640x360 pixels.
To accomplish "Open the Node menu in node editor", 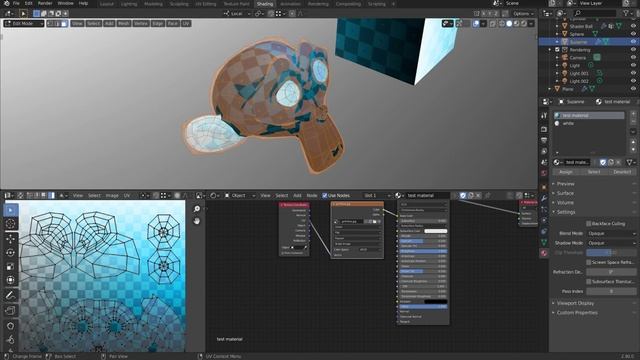I will pyautogui.click(x=312, y=196).
